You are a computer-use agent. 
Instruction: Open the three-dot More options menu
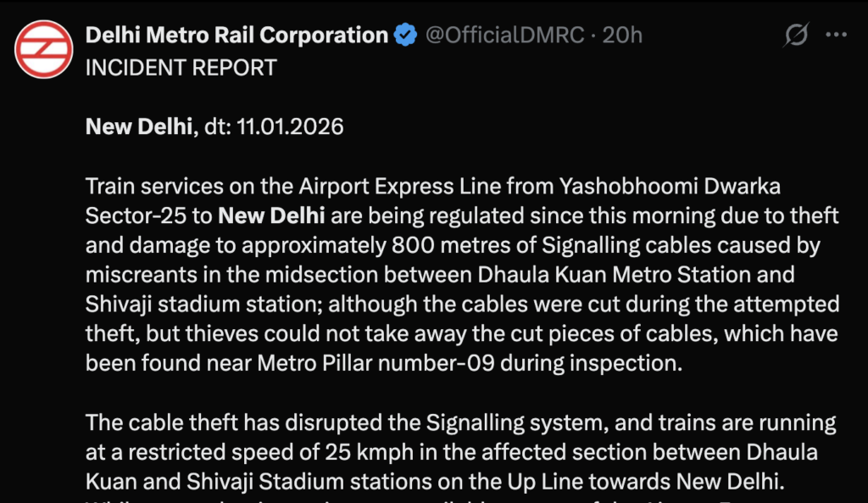point(837,36)
